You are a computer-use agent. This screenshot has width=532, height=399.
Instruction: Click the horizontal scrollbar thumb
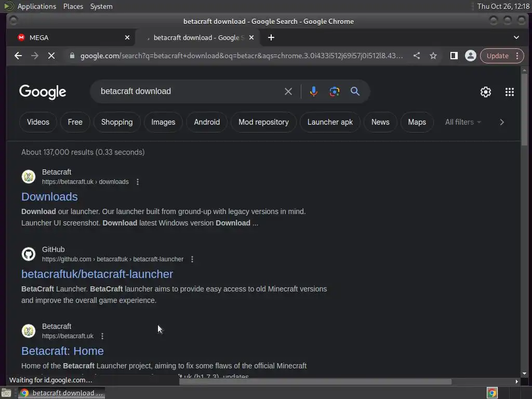click(315, 381)
